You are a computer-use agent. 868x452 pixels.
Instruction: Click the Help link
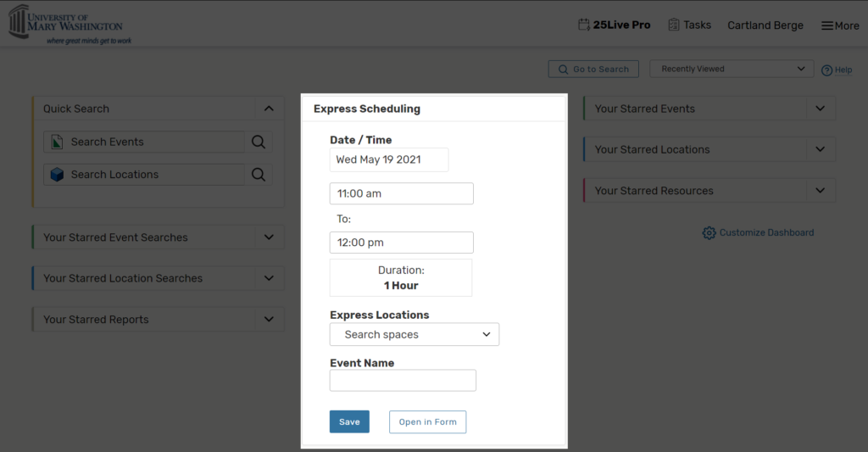(x=837, y=70)
